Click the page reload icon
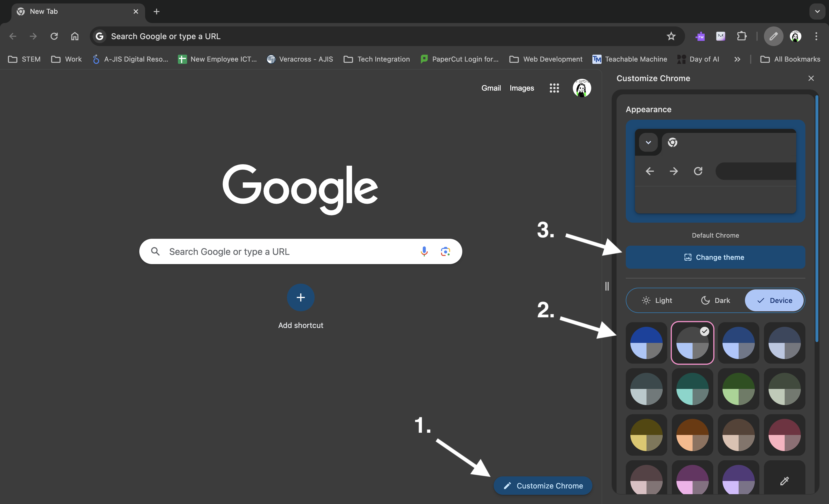829x504 pixels. tap(54, 36)
